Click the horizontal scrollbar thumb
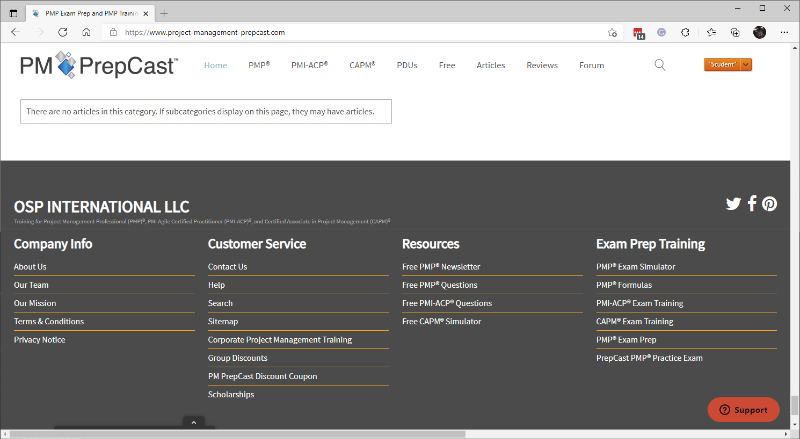 [x=237, y=434]
